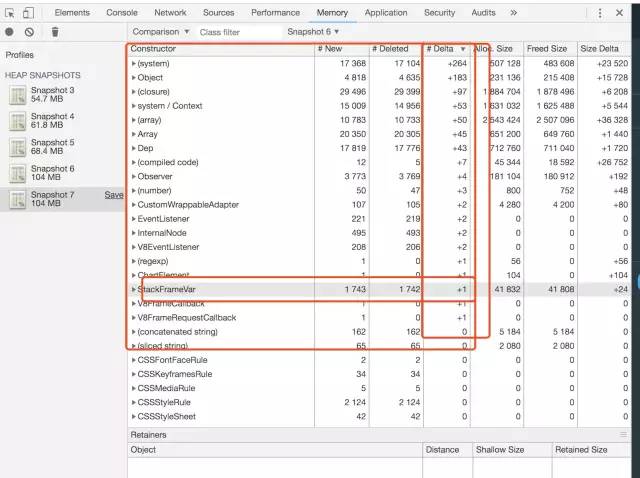Click the Retainers panel header

[379, 435]
